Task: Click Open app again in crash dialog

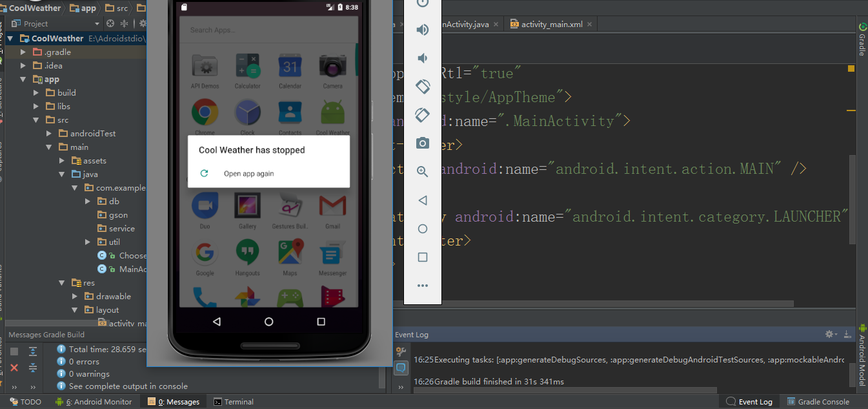Action: coord(249,173)
